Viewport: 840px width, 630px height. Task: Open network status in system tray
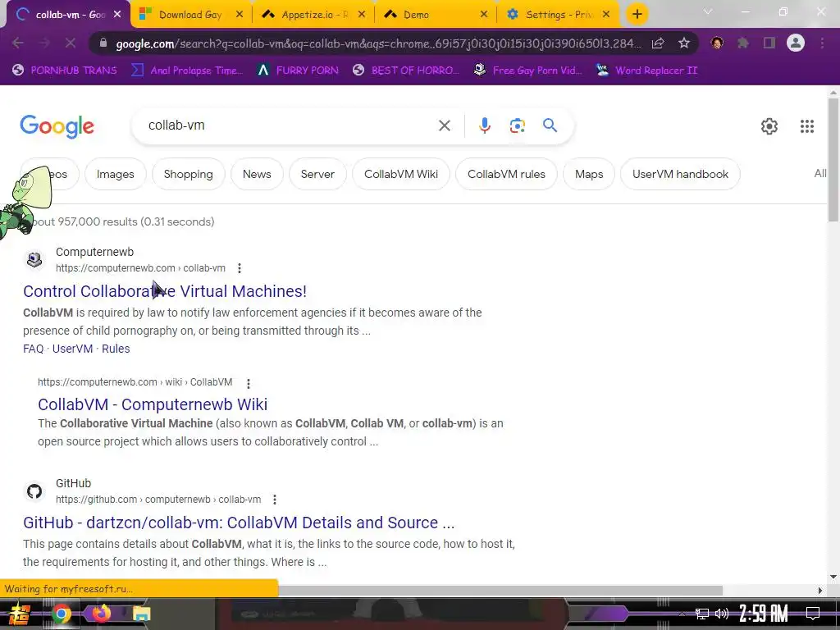tap(701, 614)
